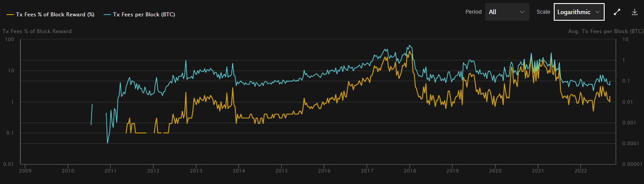Open the Period dropdown showing All
Viewport: 644px width, 184px height.
point(507,12)
